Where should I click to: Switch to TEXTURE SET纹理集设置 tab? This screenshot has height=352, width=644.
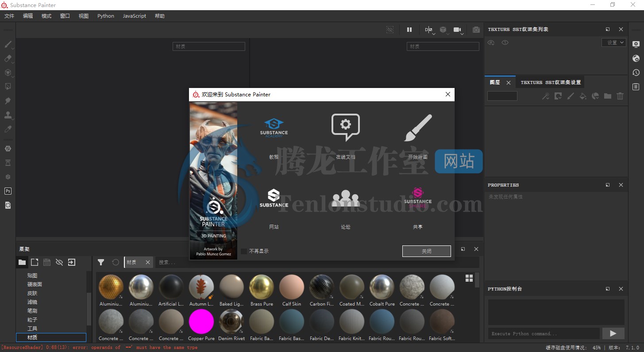click(551, 82)
